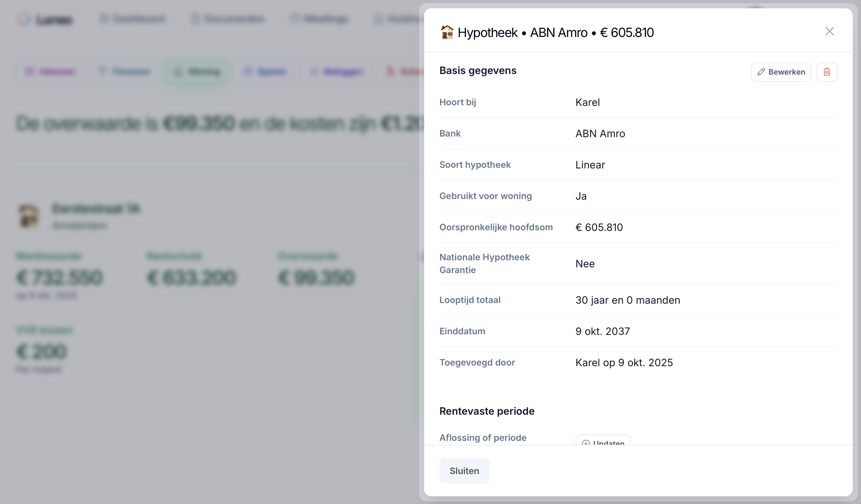Close the mortgage modal with the X
Image resolution: width=861 pixels, height=504 pixels.
click(829, 32)
